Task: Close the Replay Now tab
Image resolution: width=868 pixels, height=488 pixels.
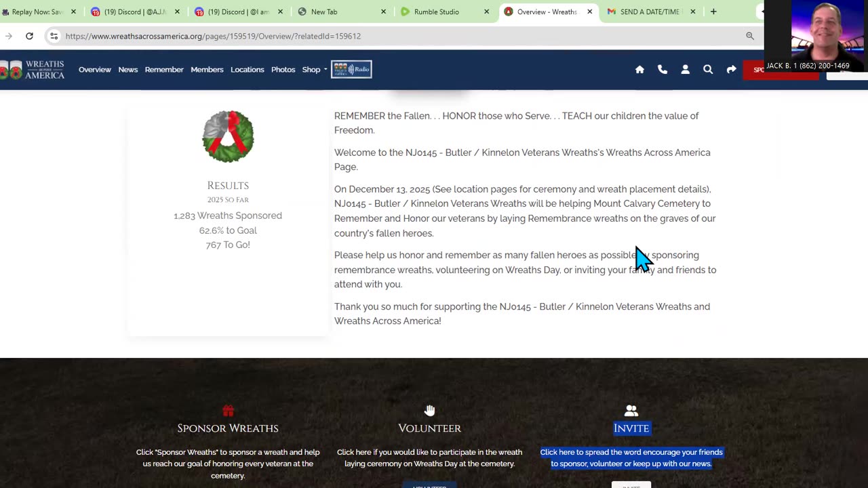Action: click(73, 12)
